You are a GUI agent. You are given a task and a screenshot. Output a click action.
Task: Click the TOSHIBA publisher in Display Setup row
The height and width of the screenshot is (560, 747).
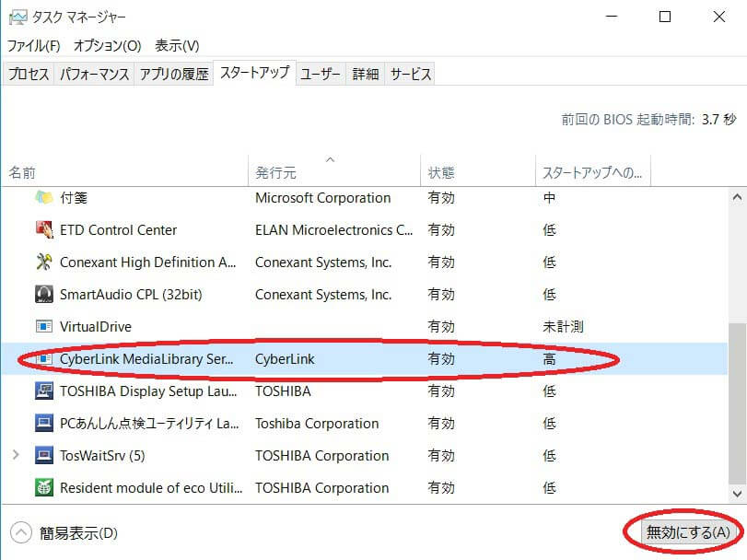283,391
